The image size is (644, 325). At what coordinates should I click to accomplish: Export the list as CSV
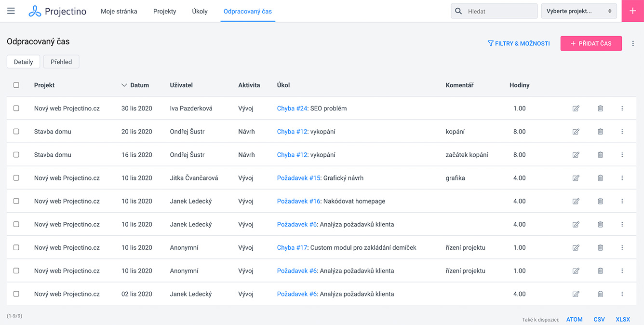[x=599, y=319]
